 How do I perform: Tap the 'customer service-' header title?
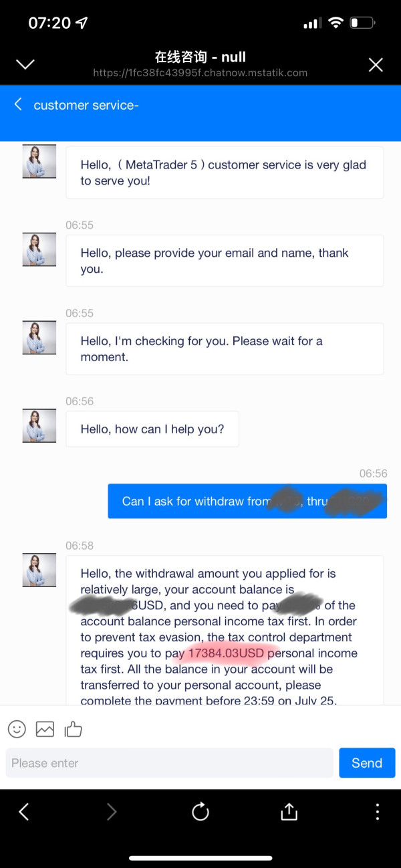(x=86, y=105)
